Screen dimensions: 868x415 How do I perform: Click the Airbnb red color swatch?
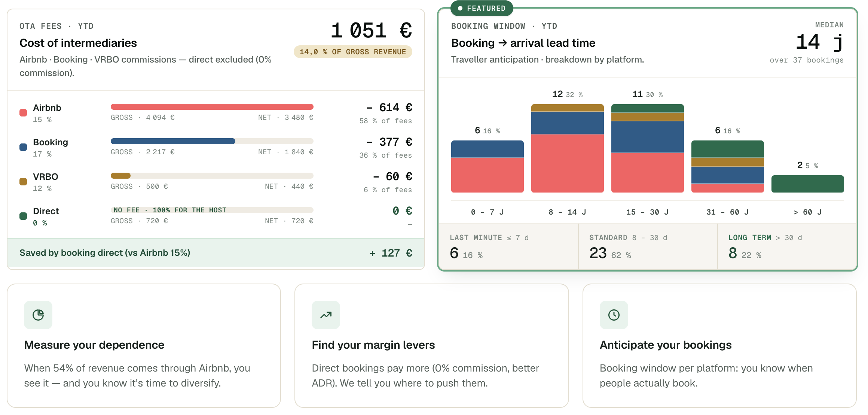(23, 113)
